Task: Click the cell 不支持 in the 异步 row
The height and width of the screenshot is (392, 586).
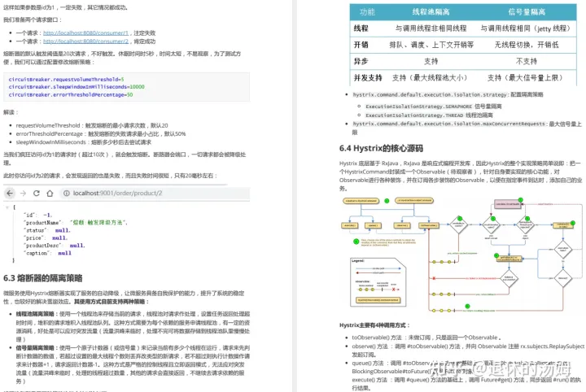Action: (527, 61)
